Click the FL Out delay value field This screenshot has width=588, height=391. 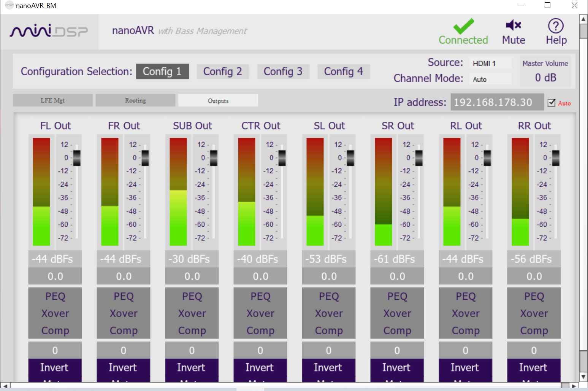coord(55,350)
